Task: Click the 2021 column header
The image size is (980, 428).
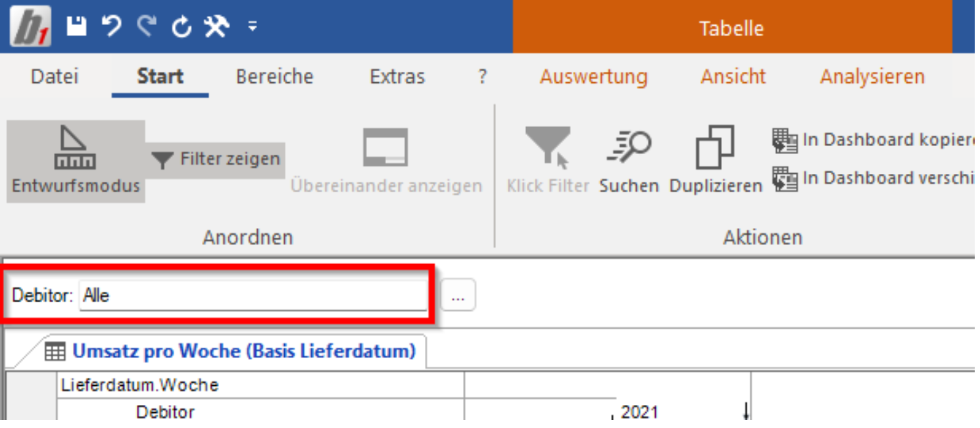Action: 639,413
